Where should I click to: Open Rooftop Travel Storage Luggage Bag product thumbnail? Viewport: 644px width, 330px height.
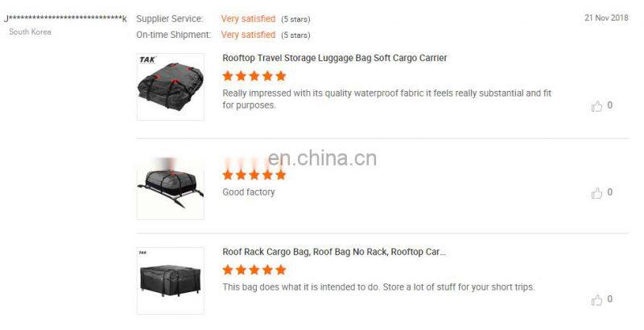[171, 87]
